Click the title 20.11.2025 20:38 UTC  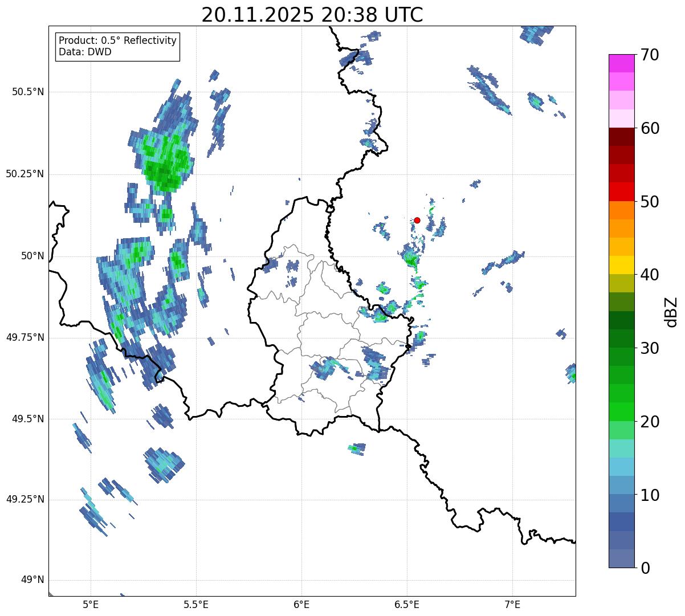click(312, 15)
